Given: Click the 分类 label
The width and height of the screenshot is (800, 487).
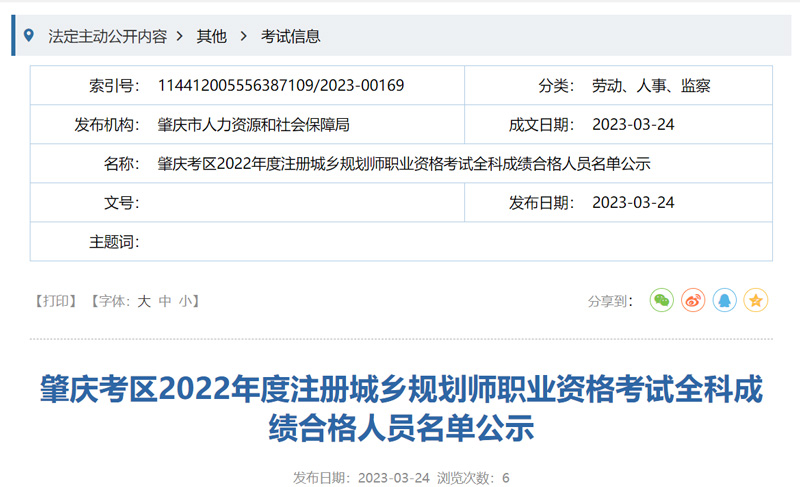Looking at the screenshot, I should 556,85.
